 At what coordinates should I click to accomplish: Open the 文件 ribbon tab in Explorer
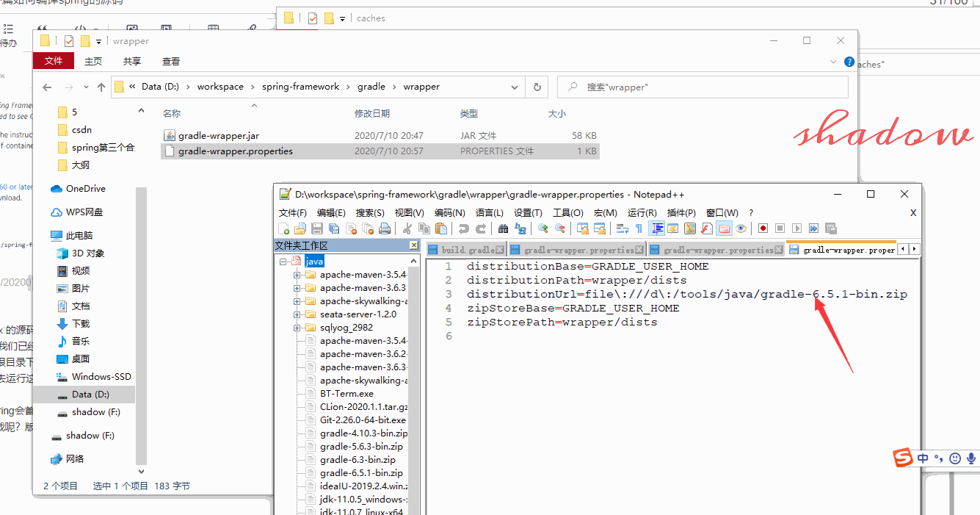(x=54, y=61)
